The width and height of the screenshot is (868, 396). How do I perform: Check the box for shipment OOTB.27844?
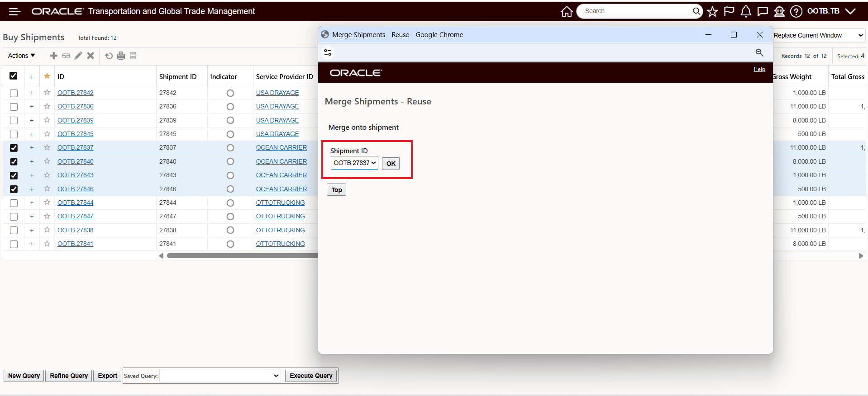[x=14, y=203]
